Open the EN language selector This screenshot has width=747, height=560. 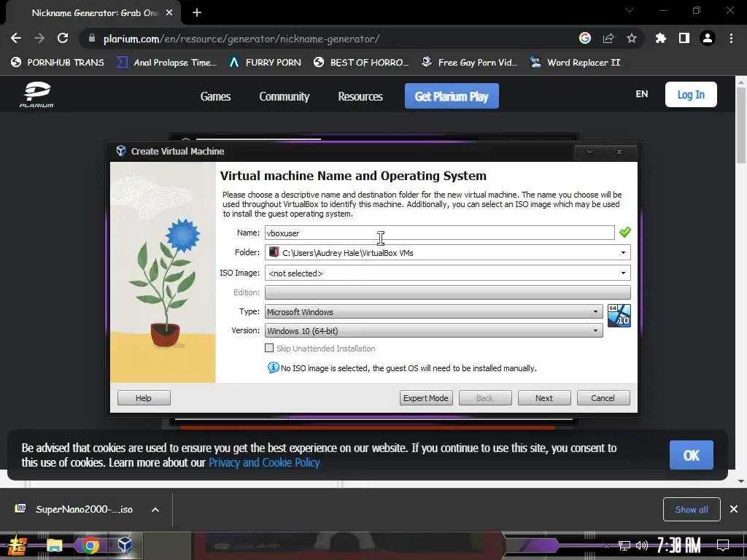coord(642,94)
